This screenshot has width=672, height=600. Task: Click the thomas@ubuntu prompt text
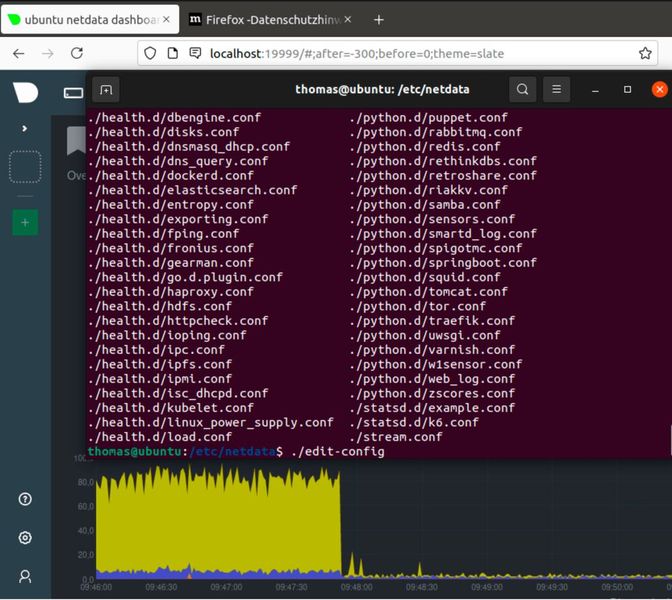point(135,452)
